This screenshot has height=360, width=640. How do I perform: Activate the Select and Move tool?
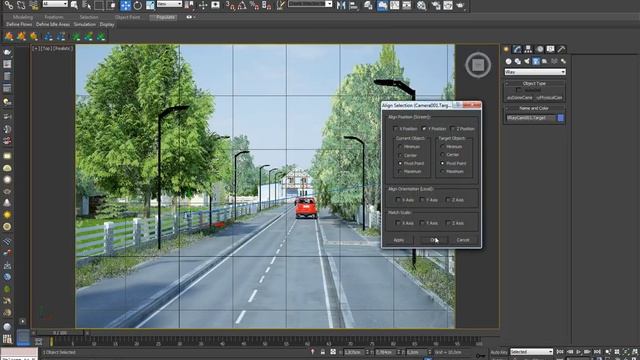click(x=125, y=5)
